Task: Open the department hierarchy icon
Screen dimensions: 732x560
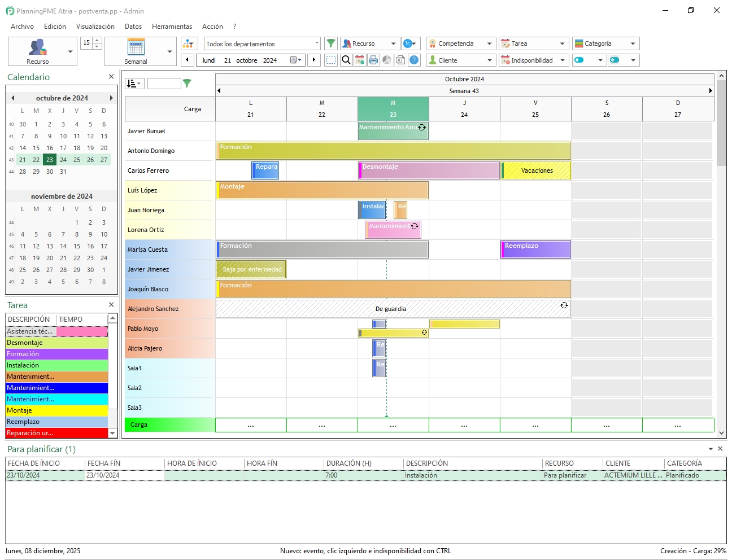Action: (x=189, y=43)
